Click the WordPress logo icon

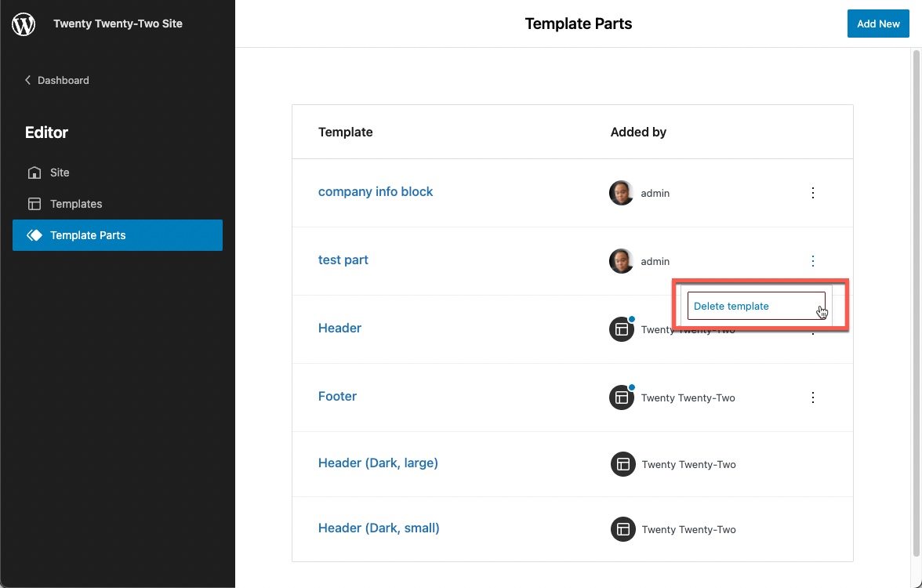tap(24, 24)
